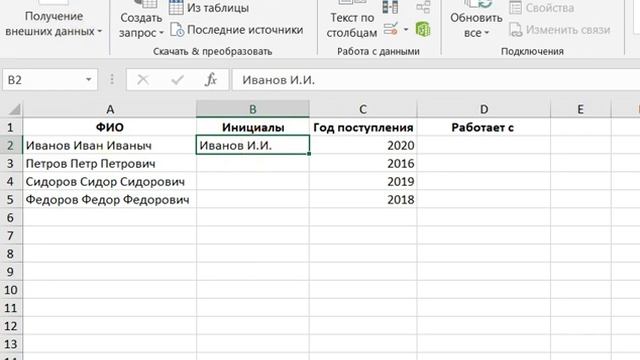
Task: Select column B header
Action: point(253,109)
